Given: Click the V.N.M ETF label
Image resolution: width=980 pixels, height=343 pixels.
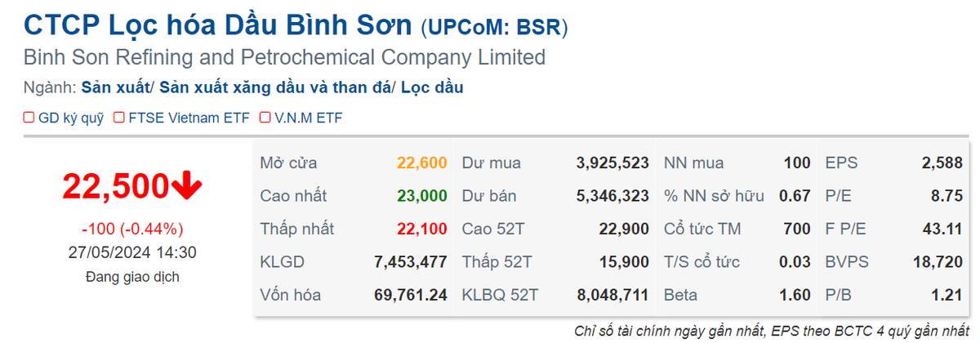Looking at the screenshot, I should point(309,118).
